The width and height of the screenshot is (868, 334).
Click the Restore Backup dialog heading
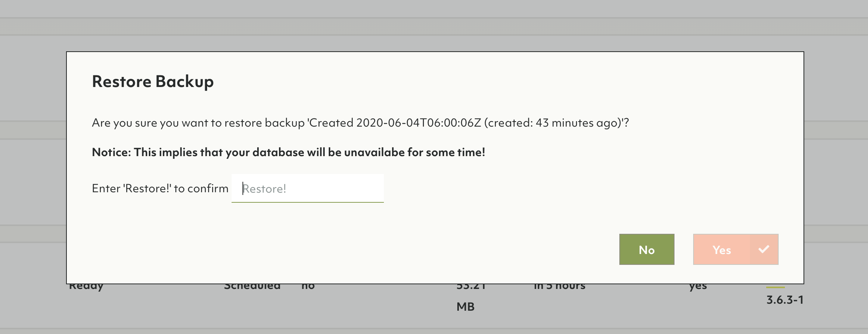coord(153,82)
